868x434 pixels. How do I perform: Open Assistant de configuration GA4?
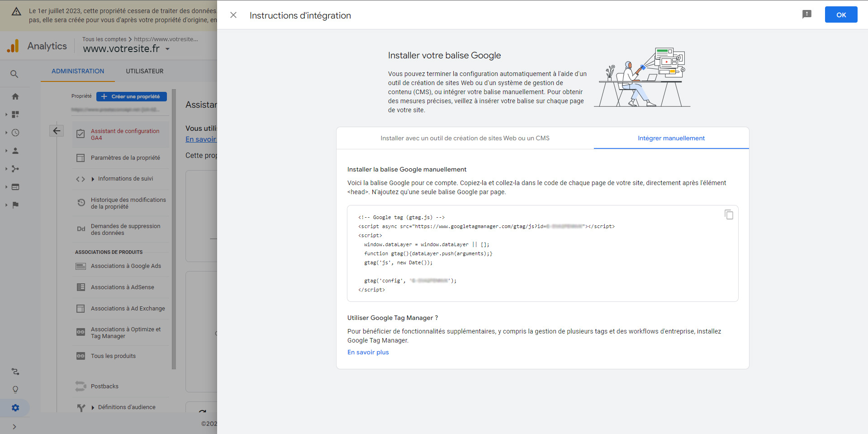(x=121, y=134)
